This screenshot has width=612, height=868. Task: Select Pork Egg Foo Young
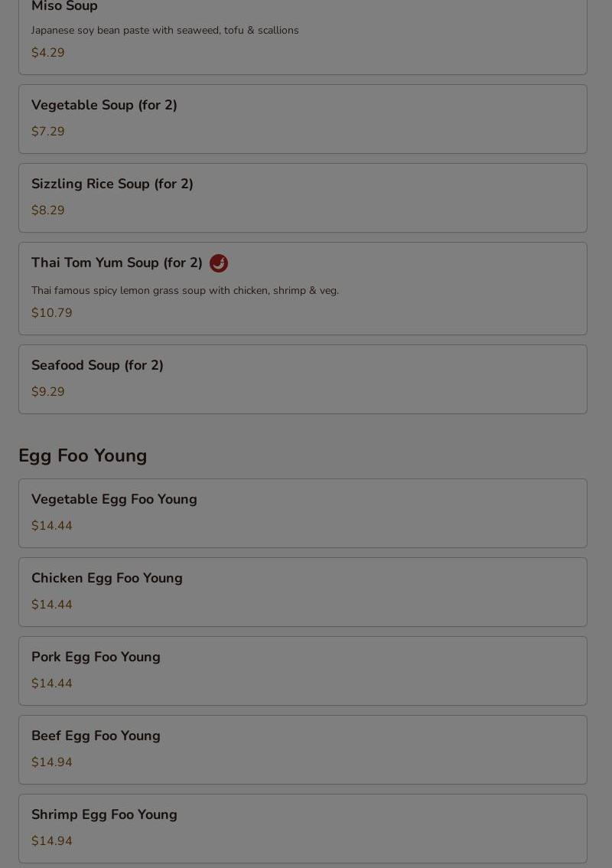coord(303,671)
